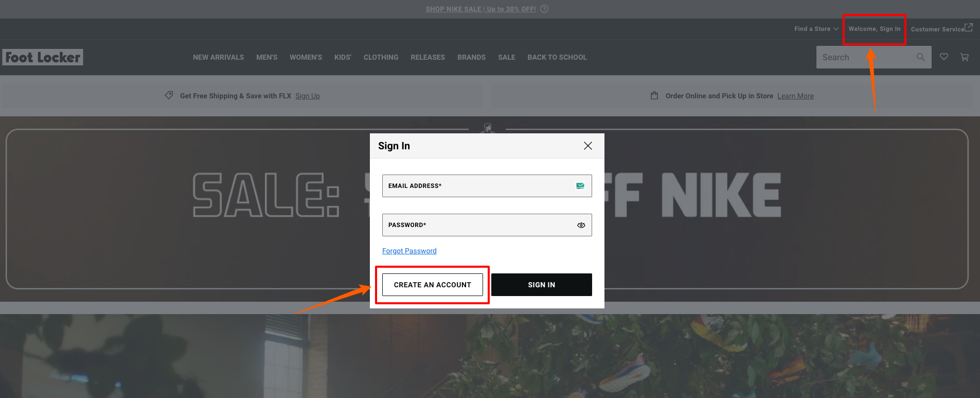Open the Sale menu
The width and height of the screenshot is (980, 398).
507,57
